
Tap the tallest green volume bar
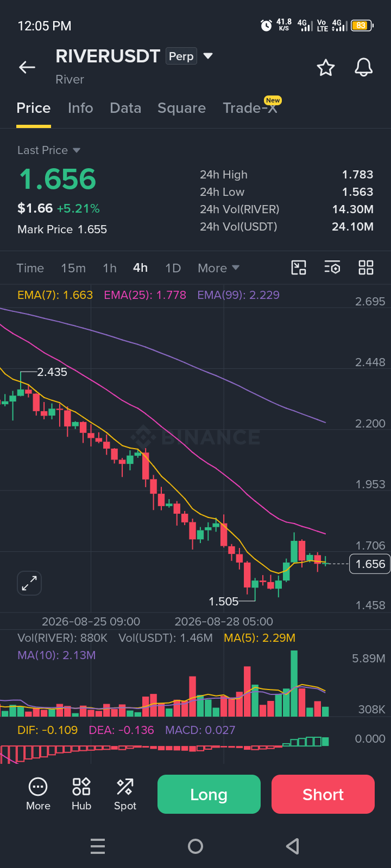294,684
